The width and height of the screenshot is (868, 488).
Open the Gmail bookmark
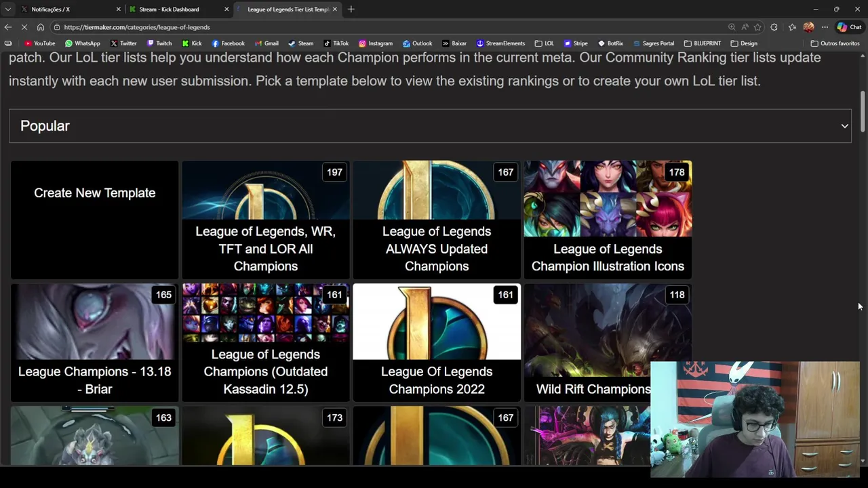coord(267,43)
